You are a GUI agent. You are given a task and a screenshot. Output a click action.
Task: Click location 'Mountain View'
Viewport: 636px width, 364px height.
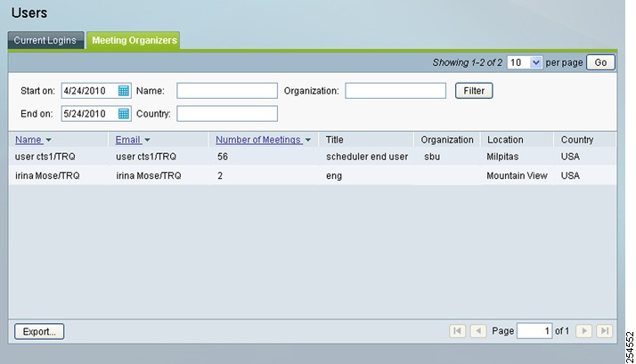click(x=517, y=176)
